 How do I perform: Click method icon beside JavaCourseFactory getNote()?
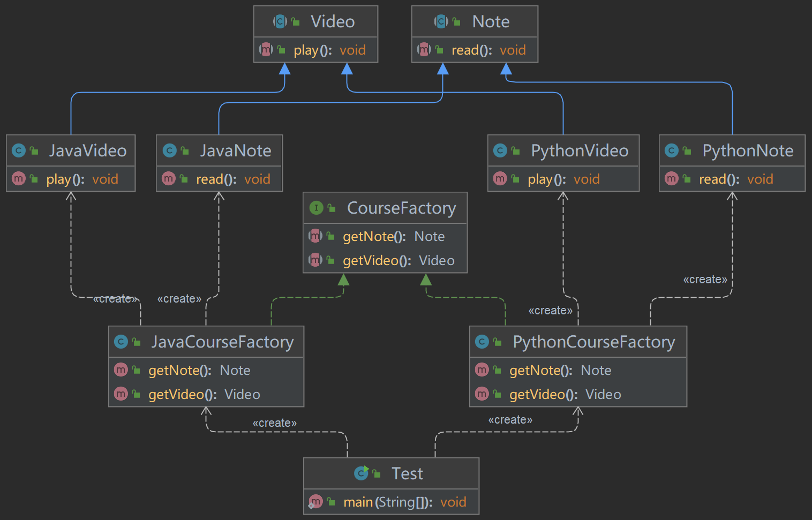(x=121, y=370)
